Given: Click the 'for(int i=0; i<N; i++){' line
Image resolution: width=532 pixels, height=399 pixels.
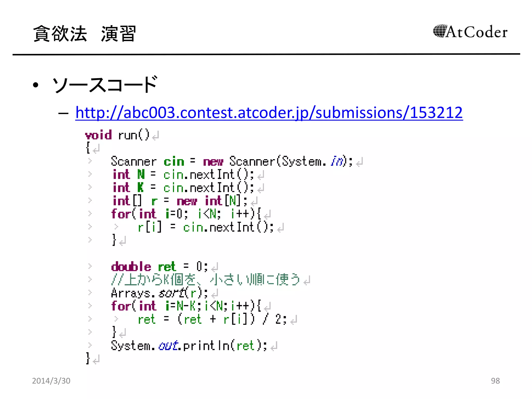Looking at the screenshot, I should tap(186, 214).
